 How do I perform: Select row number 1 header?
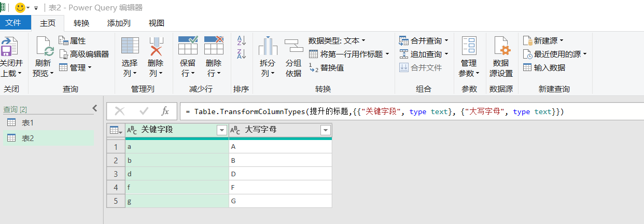coord(116,147)
